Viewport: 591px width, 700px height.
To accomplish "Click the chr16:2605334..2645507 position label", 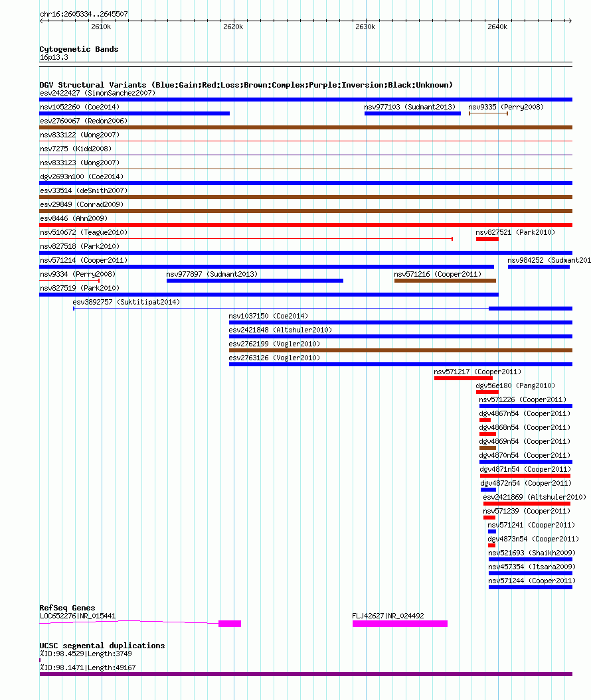I will [x=84, y=14].
